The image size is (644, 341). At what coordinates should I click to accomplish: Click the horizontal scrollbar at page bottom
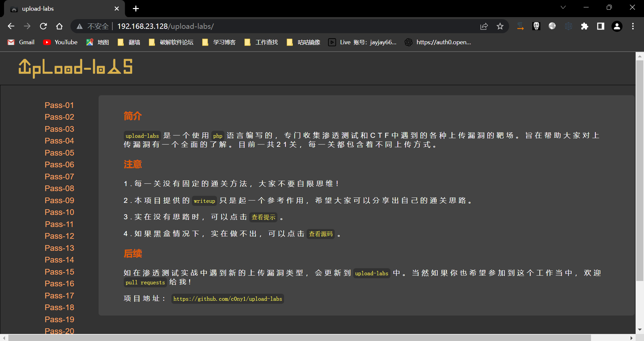pyautogui.click(x=299, y=338)
